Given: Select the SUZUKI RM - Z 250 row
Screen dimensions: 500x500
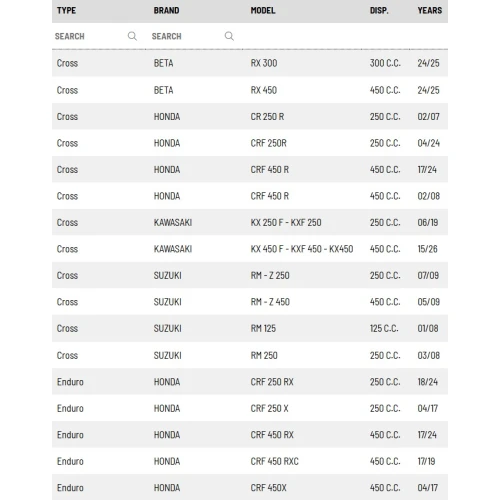Looking at the screenshot, I should pyautogui.click(x=250, y=275).
